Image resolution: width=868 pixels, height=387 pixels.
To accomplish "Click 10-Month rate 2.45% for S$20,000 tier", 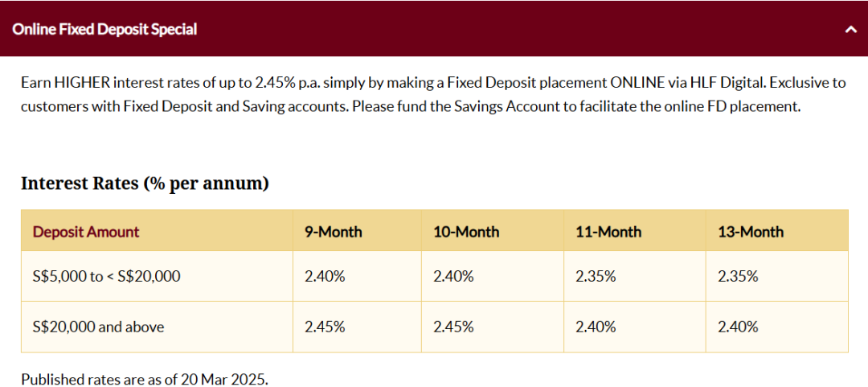I will tap(453, 327).
